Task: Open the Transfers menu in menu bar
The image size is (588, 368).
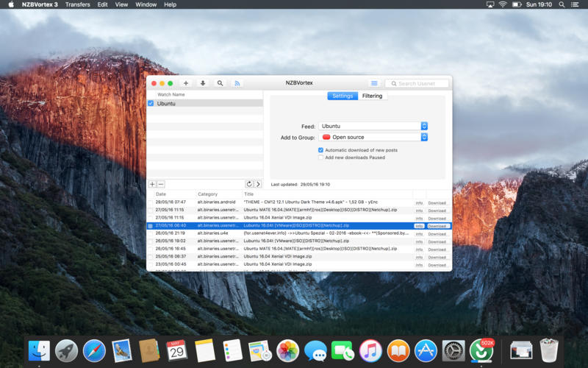Action: [77, 4]
